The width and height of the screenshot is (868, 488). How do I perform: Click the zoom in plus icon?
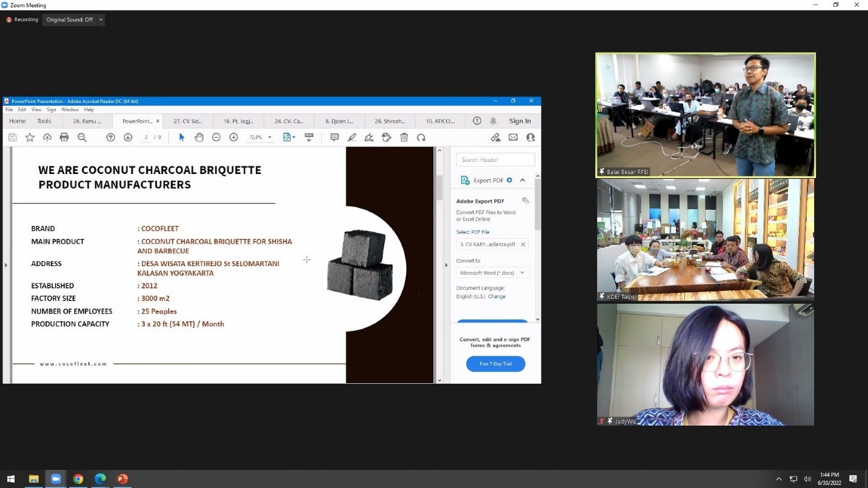click(233, 138)
